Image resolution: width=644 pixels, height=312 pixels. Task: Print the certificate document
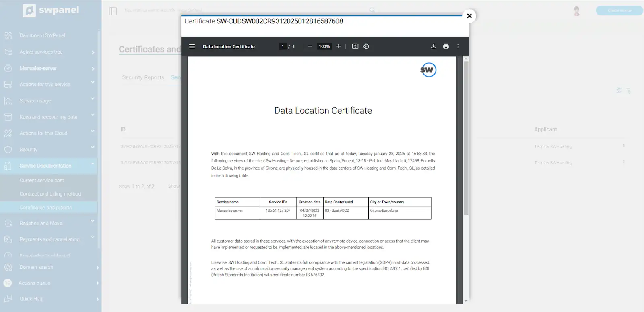click(x=446, y=46)
